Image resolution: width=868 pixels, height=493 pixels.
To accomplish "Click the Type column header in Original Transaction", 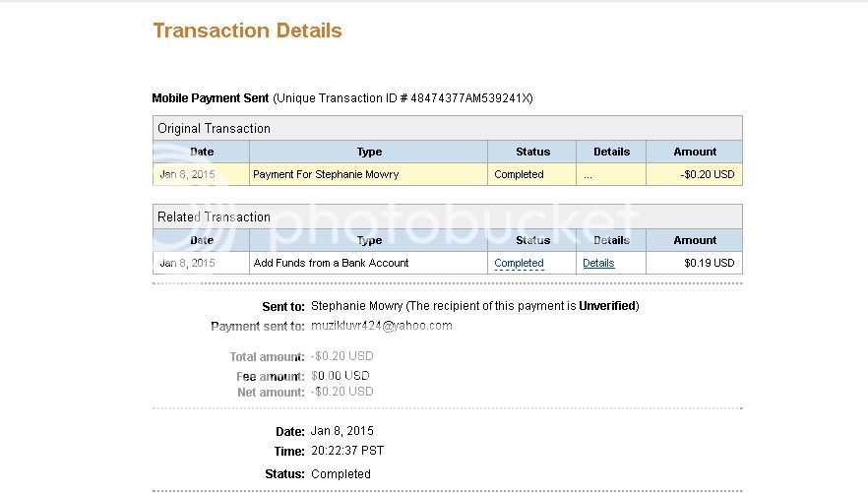I will point(369,152).
